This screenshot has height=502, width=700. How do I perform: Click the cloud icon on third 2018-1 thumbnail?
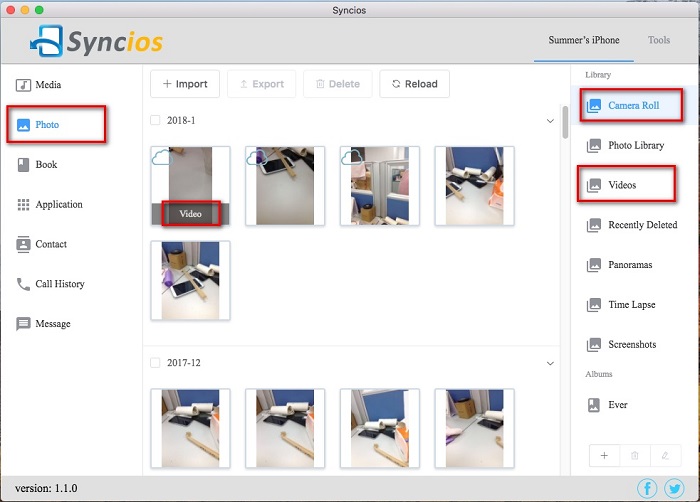(x=351, y=157)
